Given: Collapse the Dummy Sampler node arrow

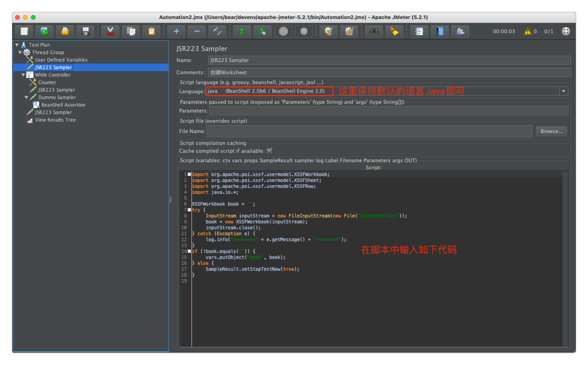Looking at the screenshot, I should (x=26, y=97).
